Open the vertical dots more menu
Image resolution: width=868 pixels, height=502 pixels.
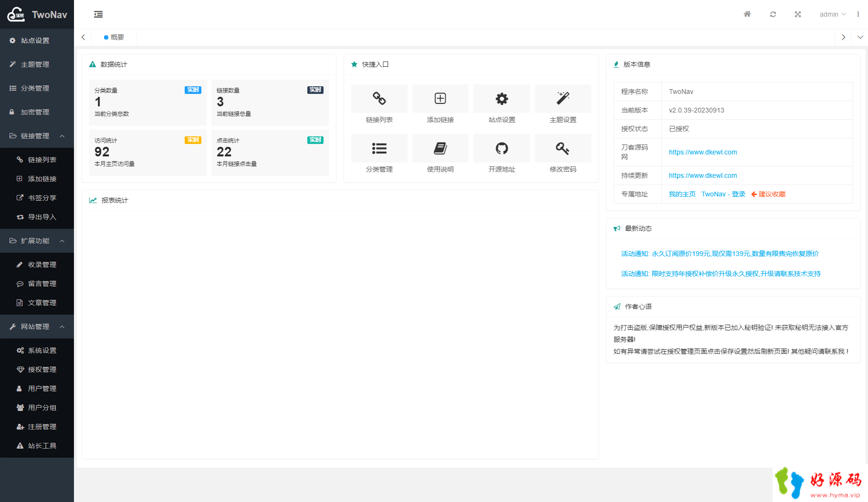[858, 14]
